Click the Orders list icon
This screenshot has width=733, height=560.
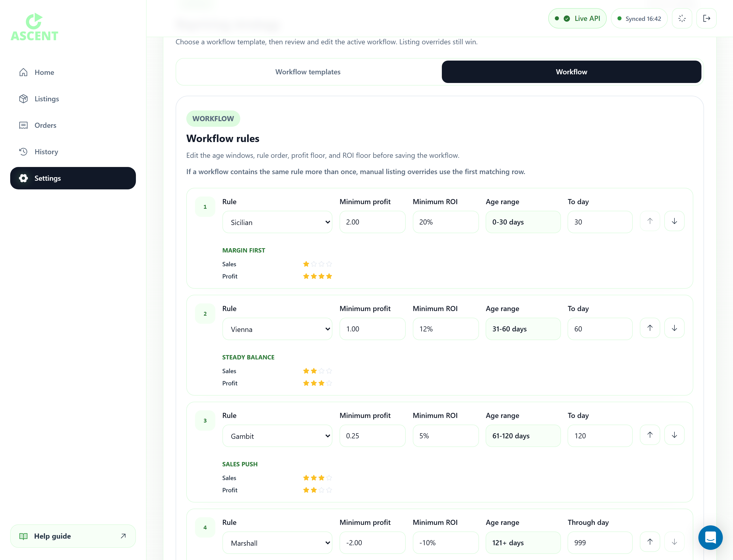23,125
